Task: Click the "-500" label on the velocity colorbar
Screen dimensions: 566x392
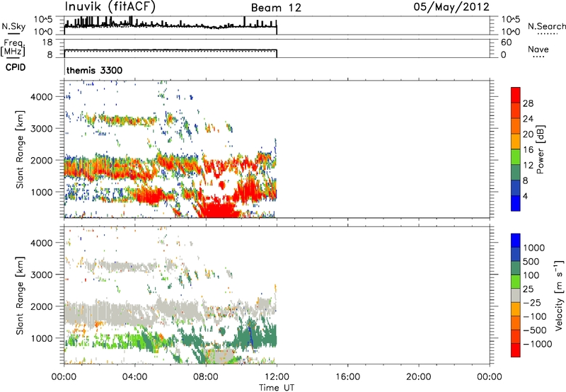Action: (x=535, y=330)
